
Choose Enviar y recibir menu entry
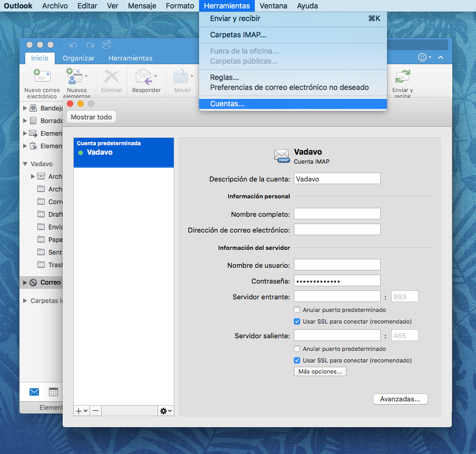point(293,18)
